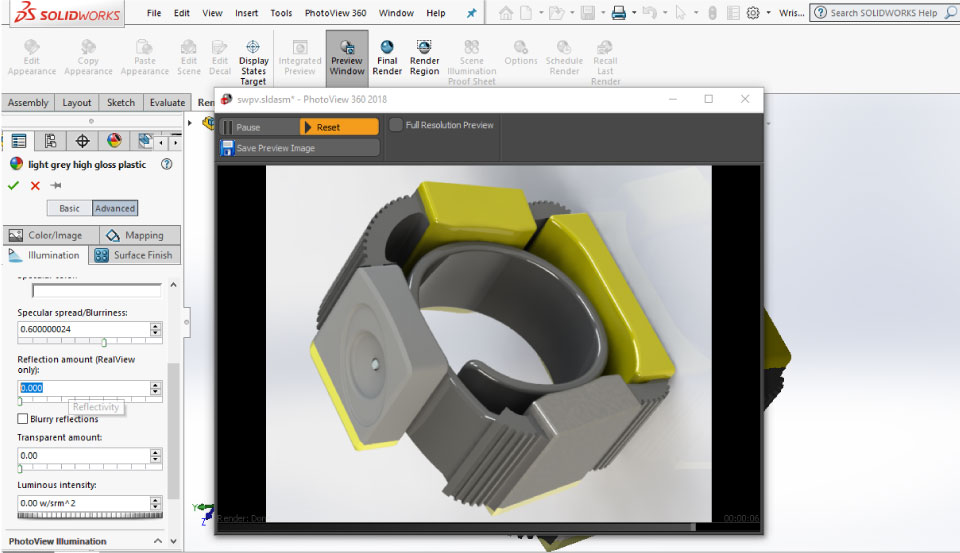Open Schedule Render
Image resolution: width=960 pixels, height=553 pixels.
[x=564, y=57]
